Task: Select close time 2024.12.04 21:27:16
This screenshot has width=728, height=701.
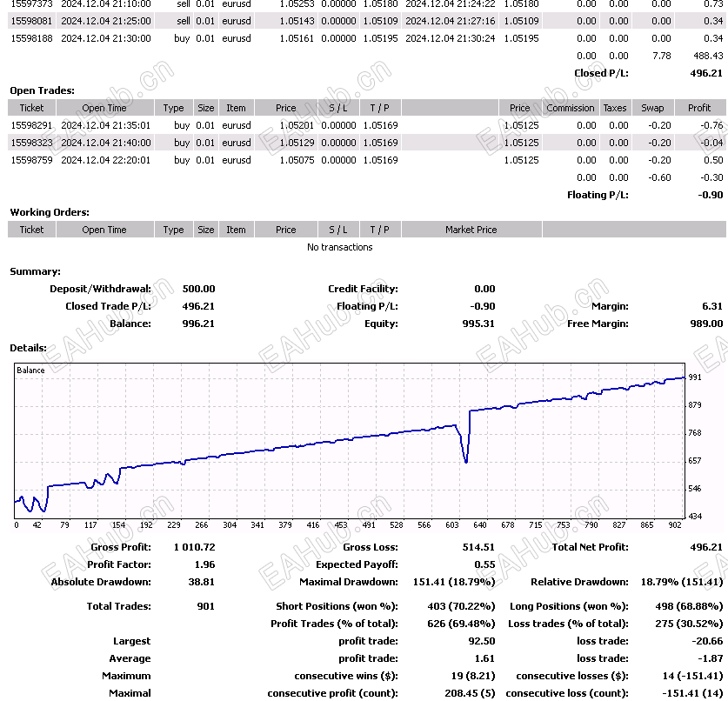Action: click(x=451, y=21)
